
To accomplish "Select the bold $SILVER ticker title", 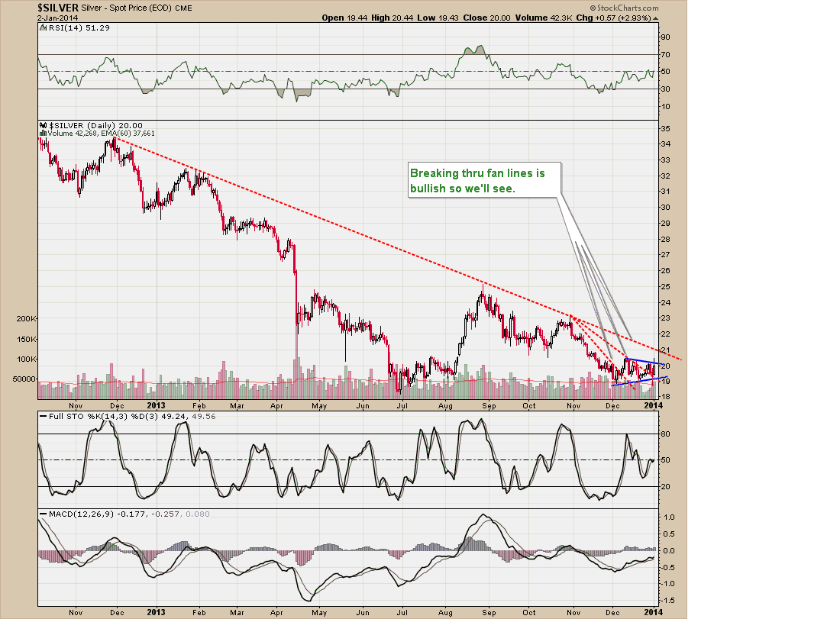I will pyautogui.click(x=57, y=7).
